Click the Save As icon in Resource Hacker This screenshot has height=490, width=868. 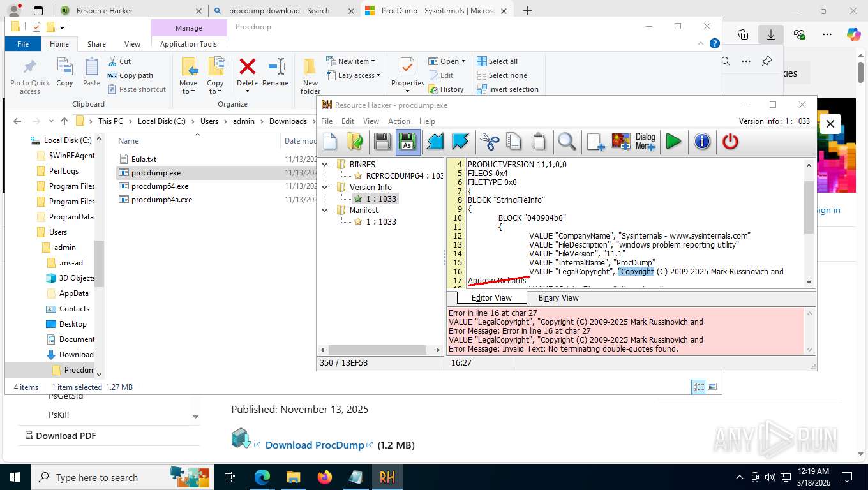[x=408, y=142]
